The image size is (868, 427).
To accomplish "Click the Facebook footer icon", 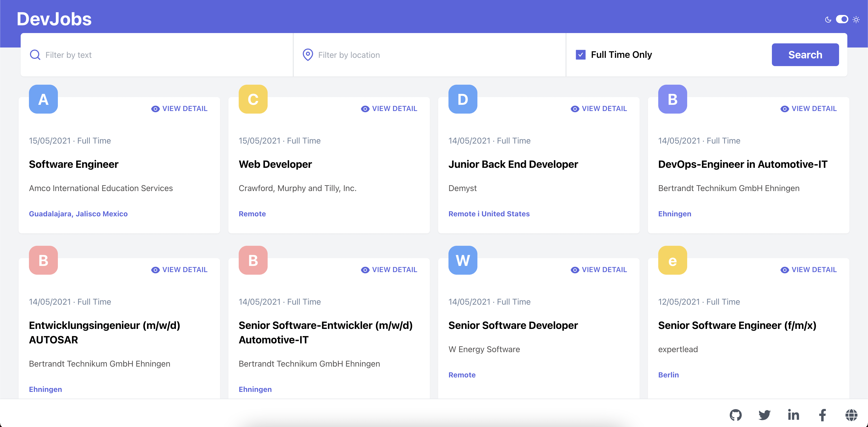I will pos(822,415).
